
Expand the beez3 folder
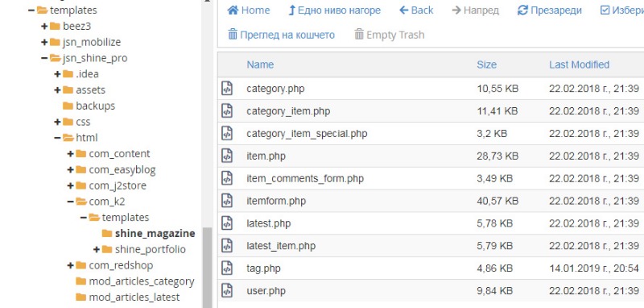[x=44, y=27]
